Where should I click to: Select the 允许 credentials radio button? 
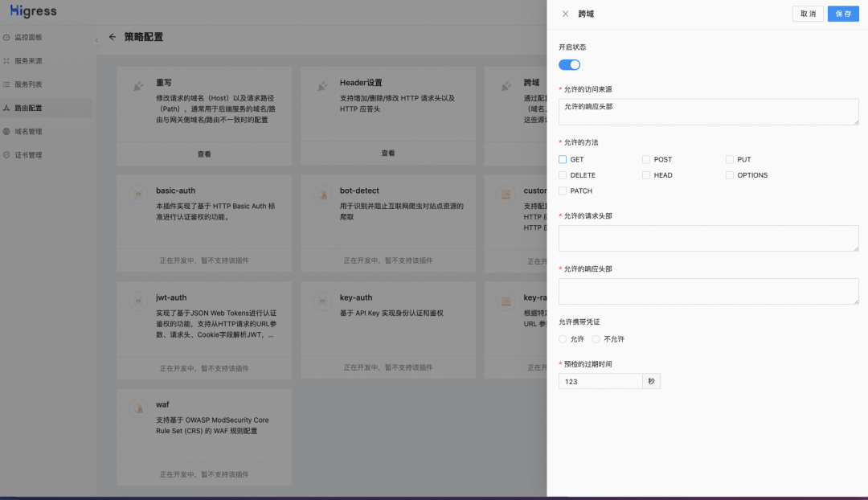point(563,339)
